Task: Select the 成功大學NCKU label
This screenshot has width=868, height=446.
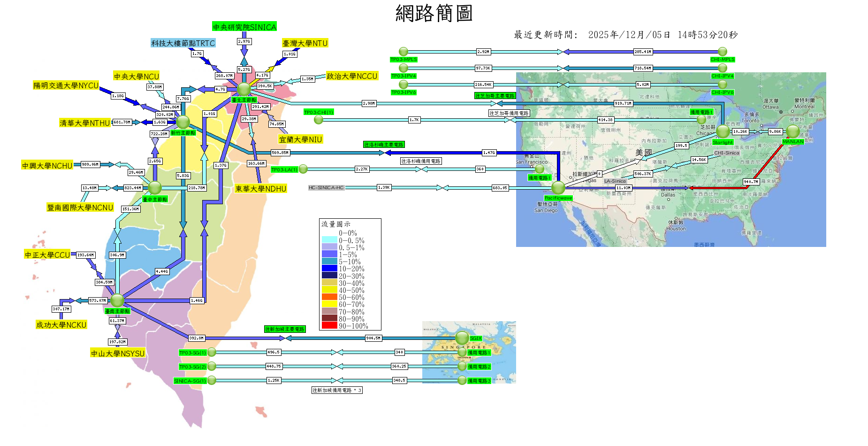Action: [61, 325]
